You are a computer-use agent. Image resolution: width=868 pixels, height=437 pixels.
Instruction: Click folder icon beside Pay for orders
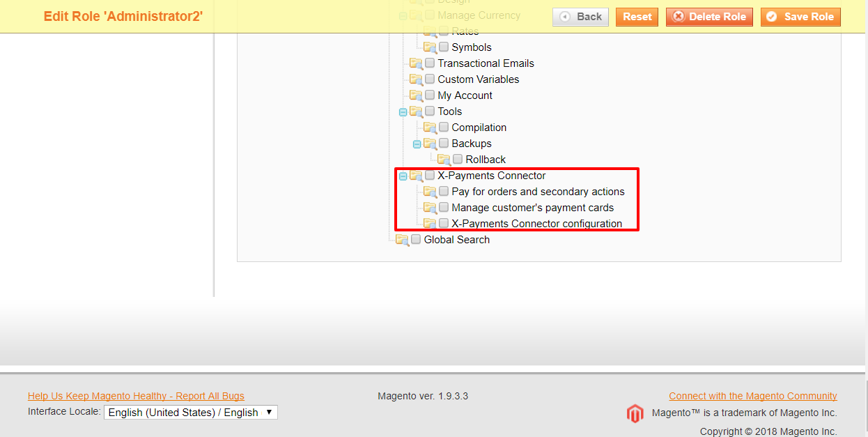430,192
